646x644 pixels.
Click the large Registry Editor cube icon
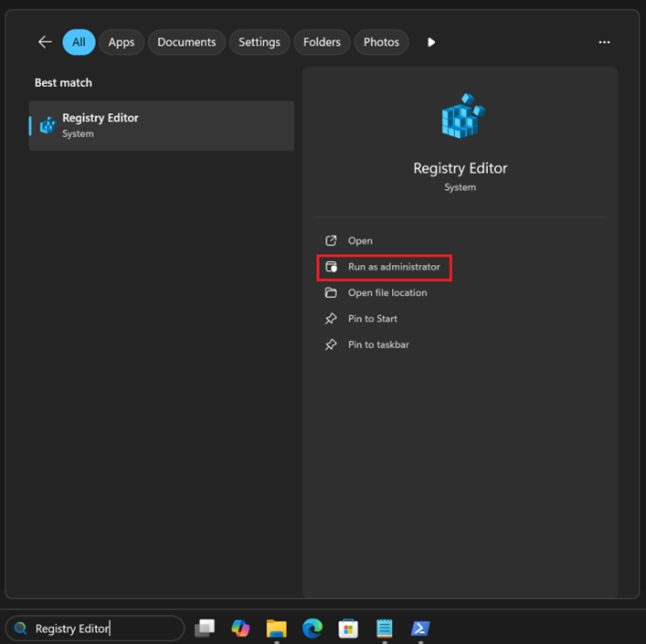463,116
